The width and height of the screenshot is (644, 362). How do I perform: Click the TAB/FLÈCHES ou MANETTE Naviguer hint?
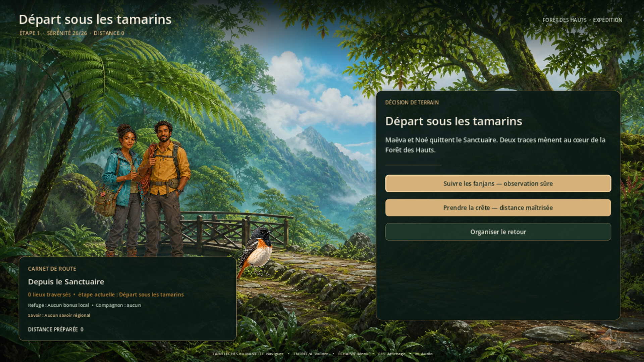tap(248, 354)
